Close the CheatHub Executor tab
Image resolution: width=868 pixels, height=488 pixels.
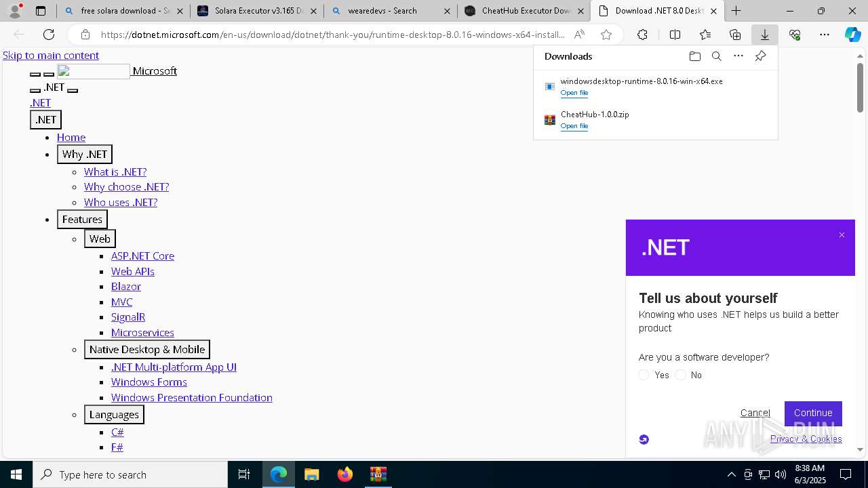pos(580,11)
